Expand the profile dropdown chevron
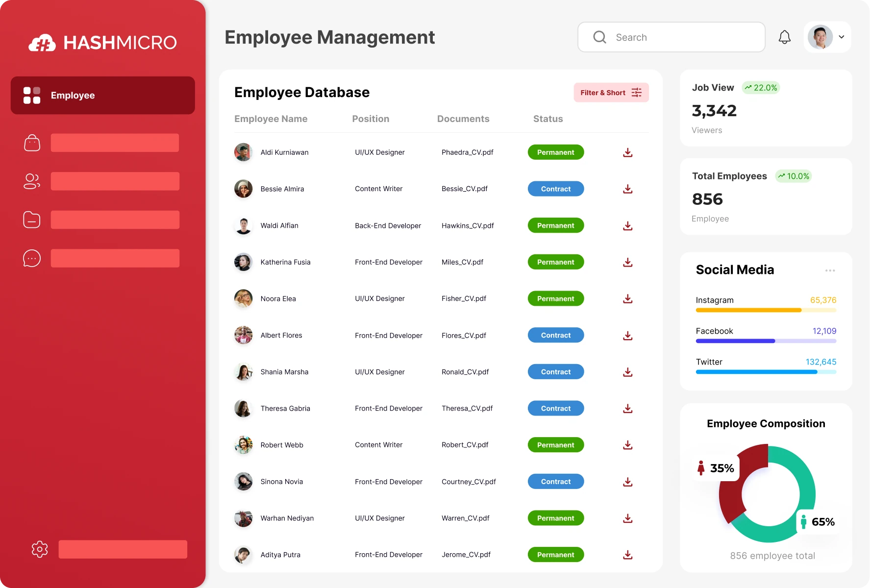The height and width of the screenshot is (588, 870). (x=842, y=37)
